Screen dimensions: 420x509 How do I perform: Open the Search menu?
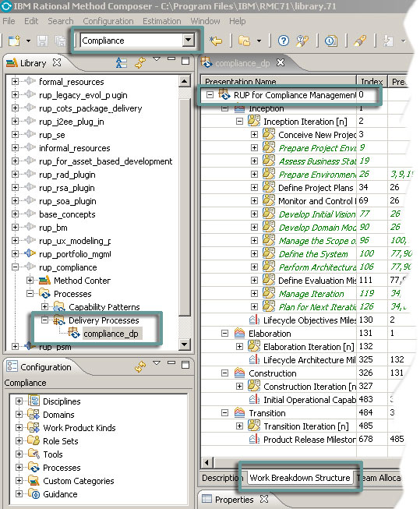pos(61,21)
